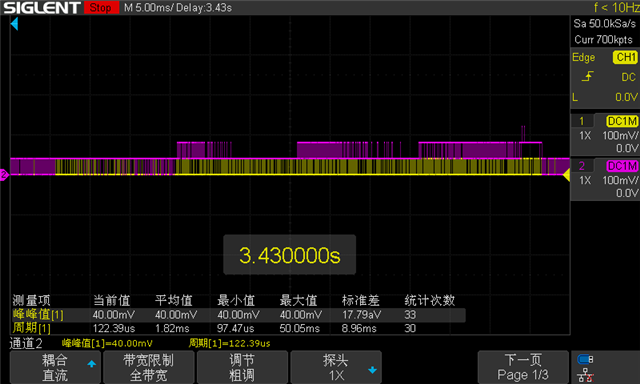Click the yellow trigger level arrow marker
Screen dimensions: 640x384
pyautogui.click(x=566, y=175)
